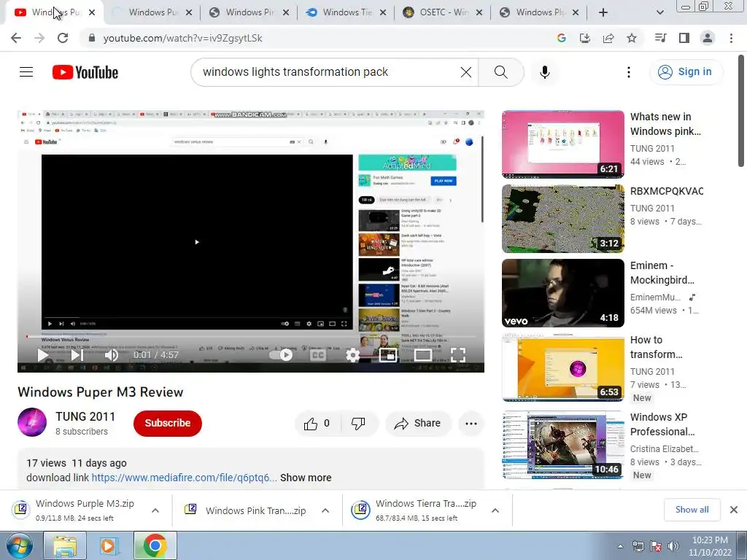This screenshot has width=747, height=560.
Task: Expand options for Windows Pink Tran zip download
Action: (x=325, y=510)
